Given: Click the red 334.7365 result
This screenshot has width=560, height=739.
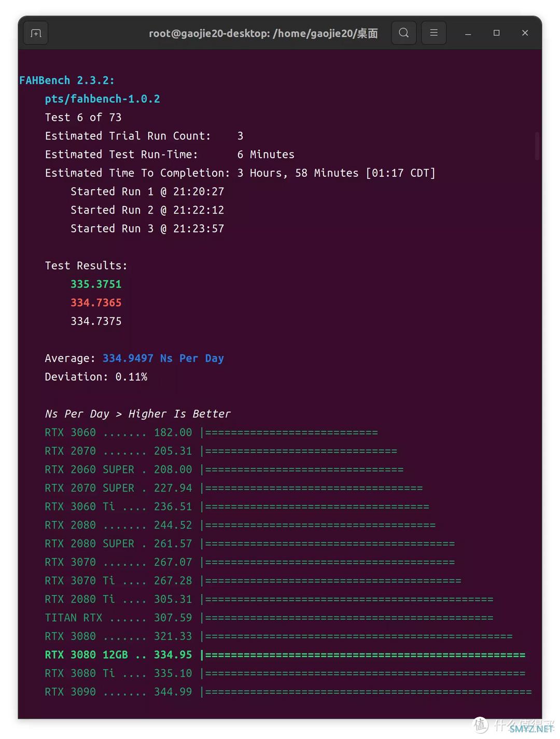Looking at the screenshot, I should click(x=96, y=303).
